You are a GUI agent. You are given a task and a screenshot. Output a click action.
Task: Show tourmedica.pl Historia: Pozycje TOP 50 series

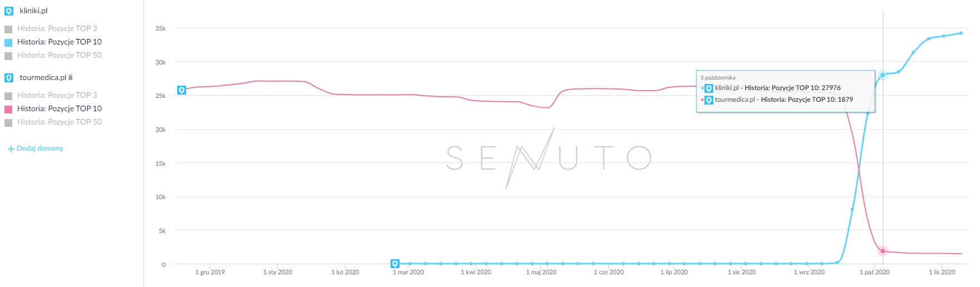(x=59, y=122)
